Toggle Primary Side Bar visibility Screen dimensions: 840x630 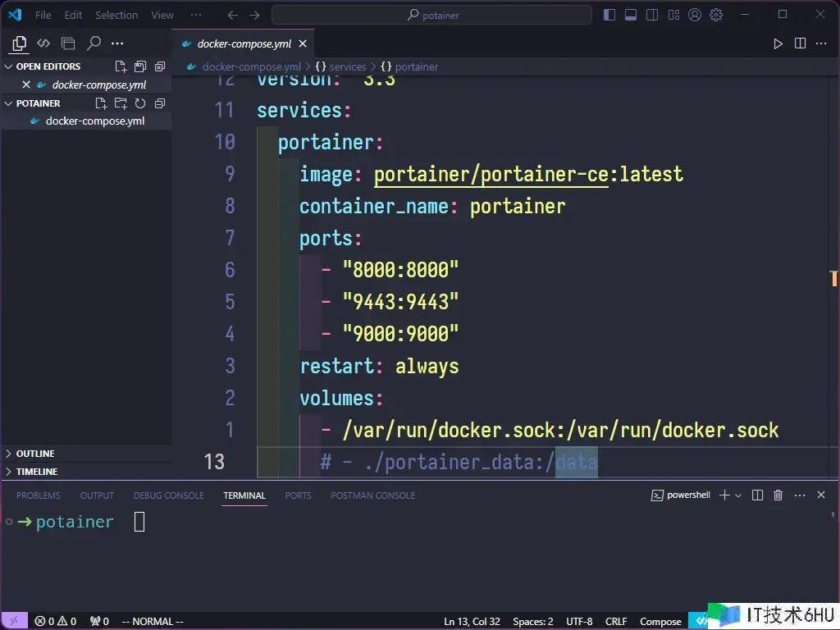pos(609,15)
